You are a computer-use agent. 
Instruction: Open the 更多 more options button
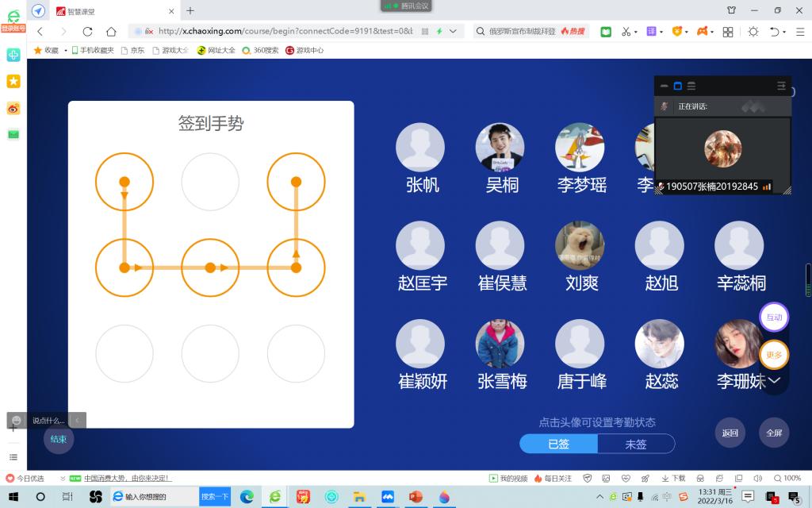[x=774, y=355]
